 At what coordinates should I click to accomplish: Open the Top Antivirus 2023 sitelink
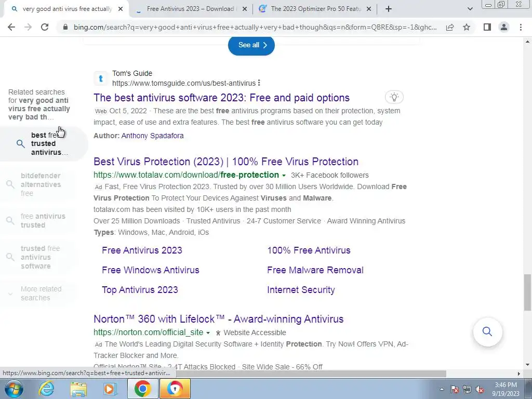(x=140, y=290)
